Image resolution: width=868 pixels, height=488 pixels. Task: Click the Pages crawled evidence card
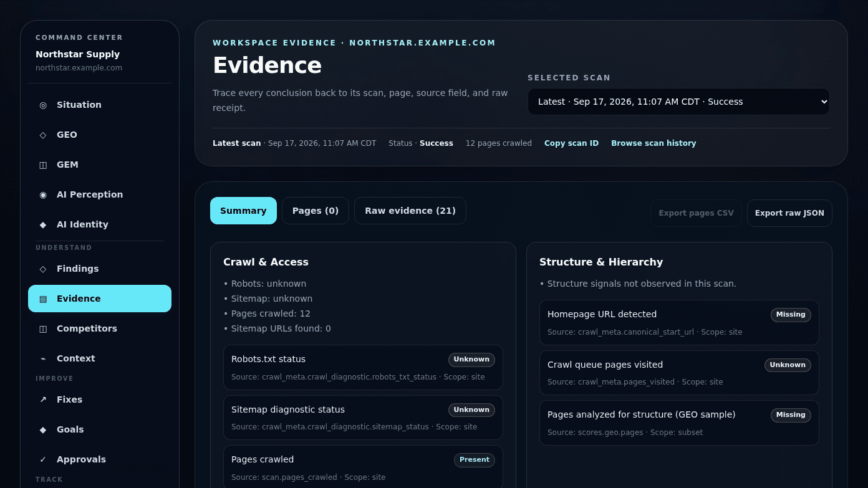(363, 467)
